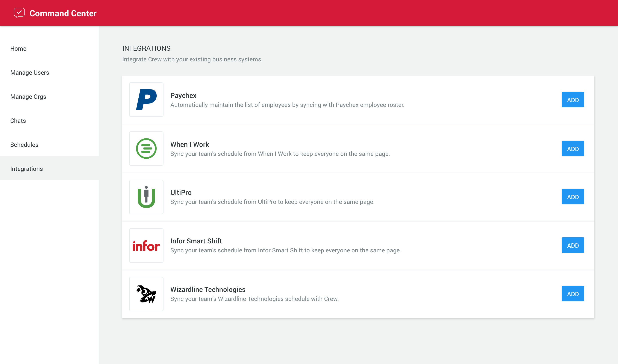Viewport: 618px width, 364px height.
Task: Open the Schedules section
Action: [49, 145]
